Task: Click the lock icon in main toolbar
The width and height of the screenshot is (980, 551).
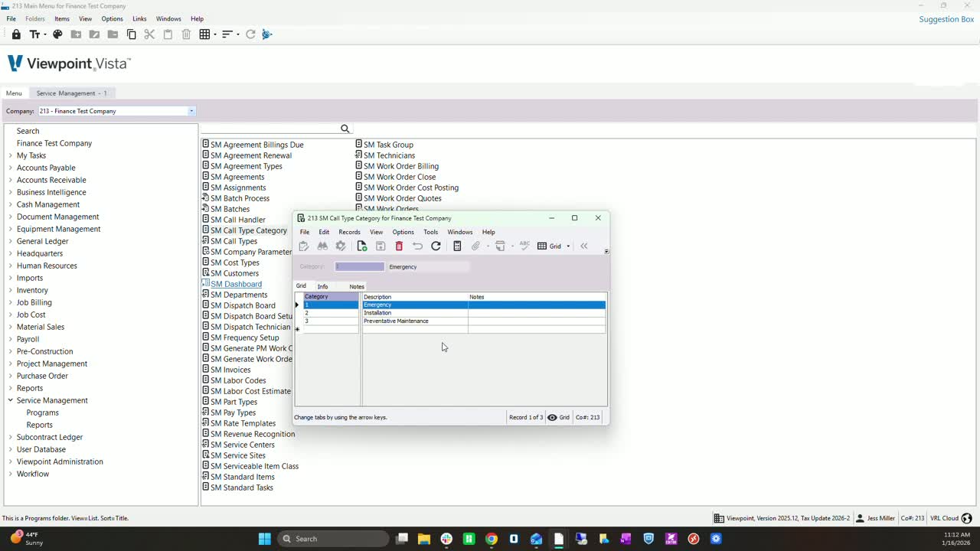Action: 16,34
